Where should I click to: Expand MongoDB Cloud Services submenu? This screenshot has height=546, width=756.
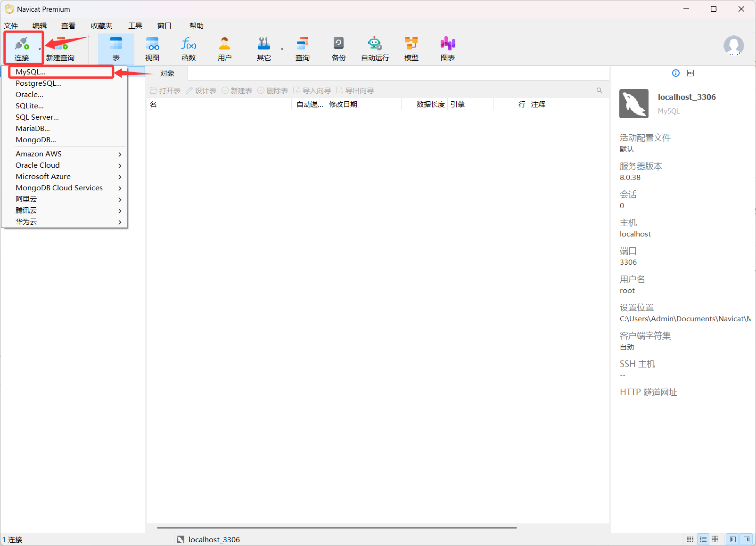click(65, 188)
